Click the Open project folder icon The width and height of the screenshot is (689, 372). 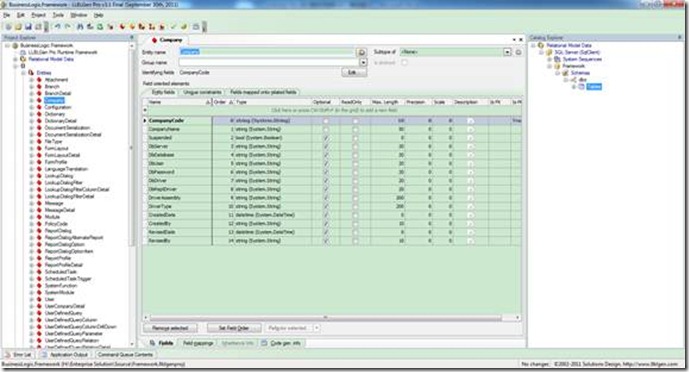18,27
